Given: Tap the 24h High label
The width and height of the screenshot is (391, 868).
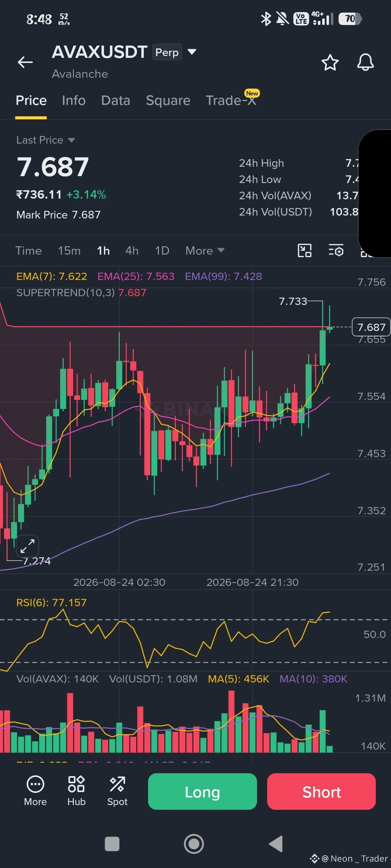Looking at the screenshot, I should tap(261, 163).
